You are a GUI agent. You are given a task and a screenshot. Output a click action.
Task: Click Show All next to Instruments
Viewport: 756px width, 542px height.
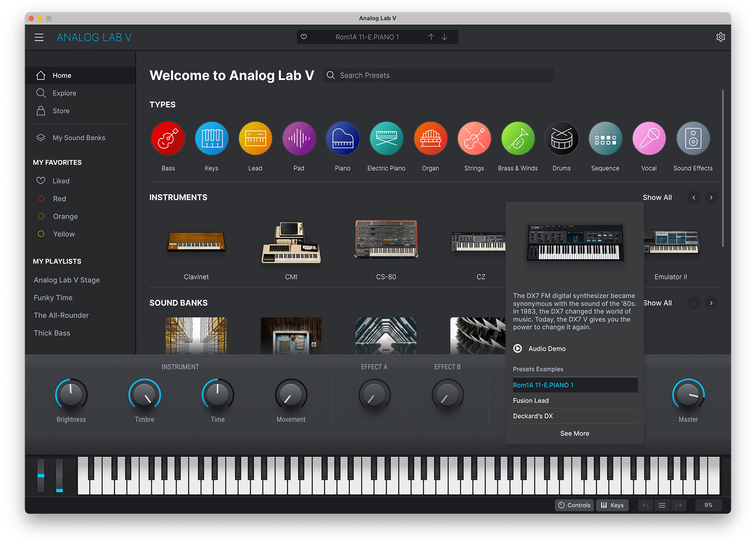click(657, 197)
